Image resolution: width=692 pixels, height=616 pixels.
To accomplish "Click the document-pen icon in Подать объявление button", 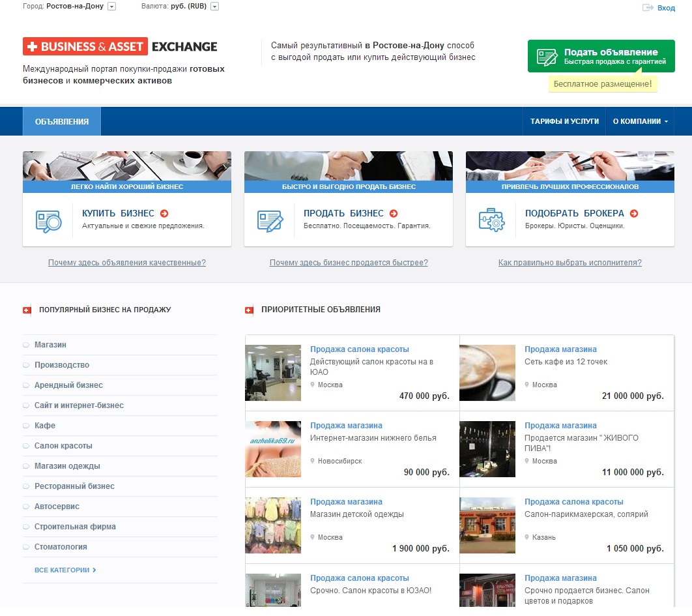I will pos(546,57).
